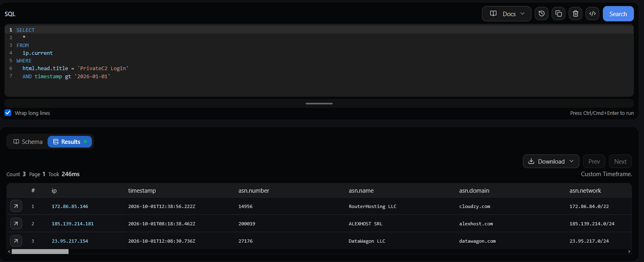Expand the Docs dropdown
This screenshot has height=262, width=644.
click(x=506, y=13)
